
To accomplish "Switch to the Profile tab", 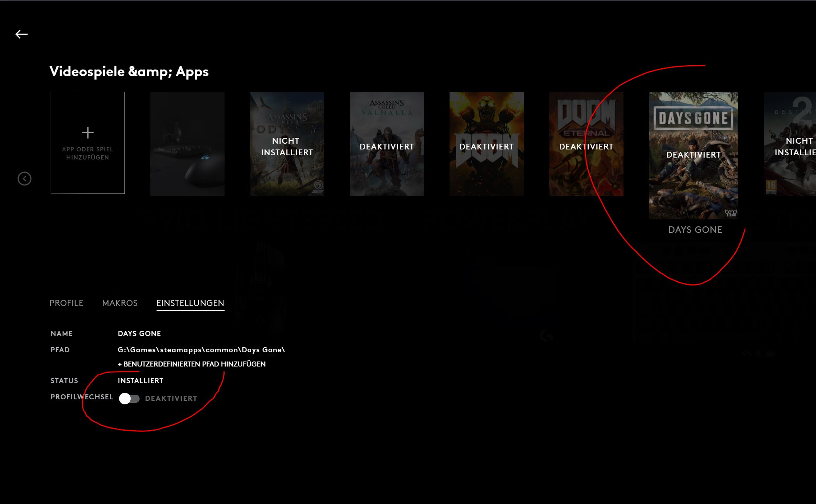I will [66, 303].
